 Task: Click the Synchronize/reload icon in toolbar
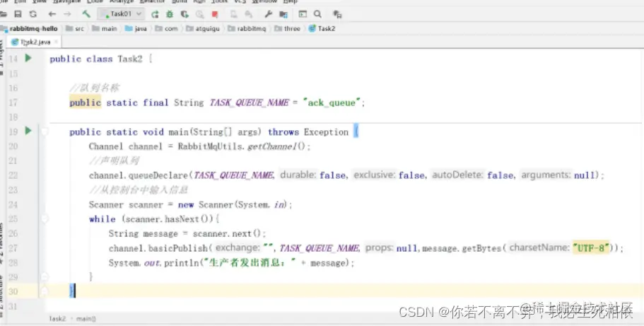(33, 14)
